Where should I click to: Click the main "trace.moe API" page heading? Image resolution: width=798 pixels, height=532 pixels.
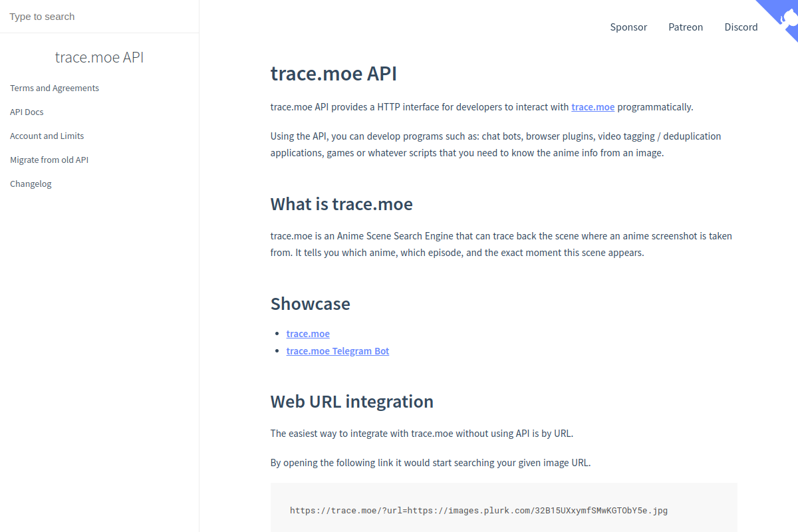pyautogui.click(x=334, y=73)
